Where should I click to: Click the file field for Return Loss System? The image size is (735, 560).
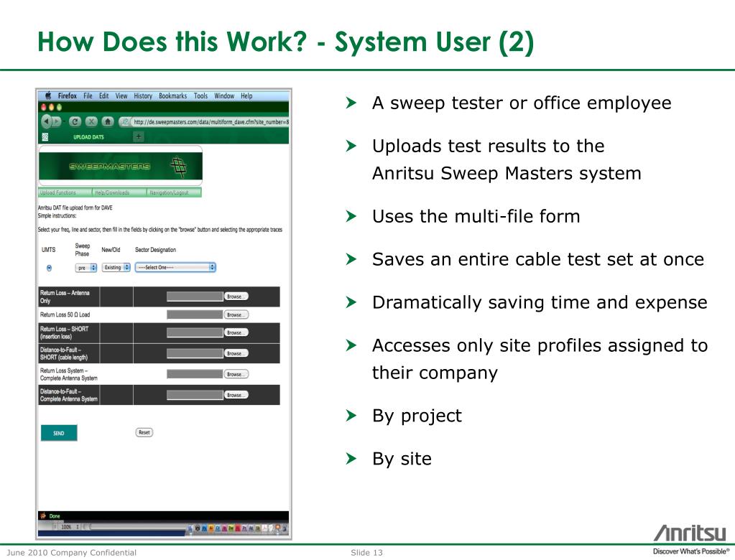tap(195, 374)
